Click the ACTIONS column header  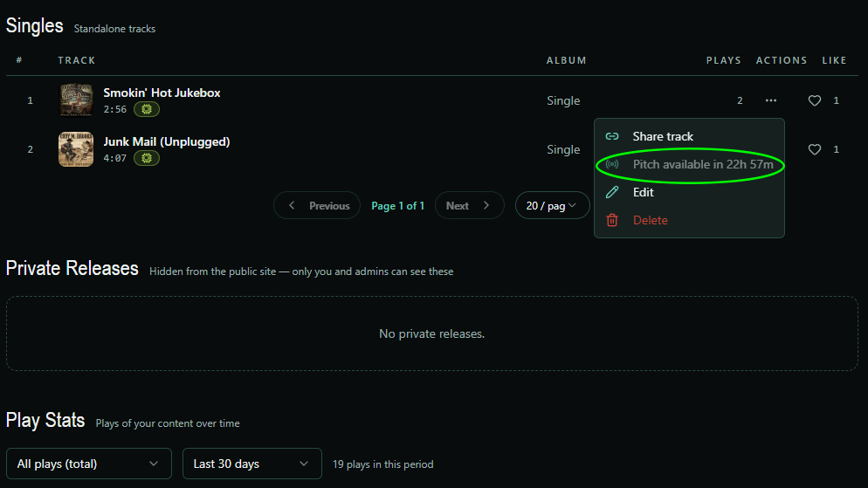[x=782, y=60]
